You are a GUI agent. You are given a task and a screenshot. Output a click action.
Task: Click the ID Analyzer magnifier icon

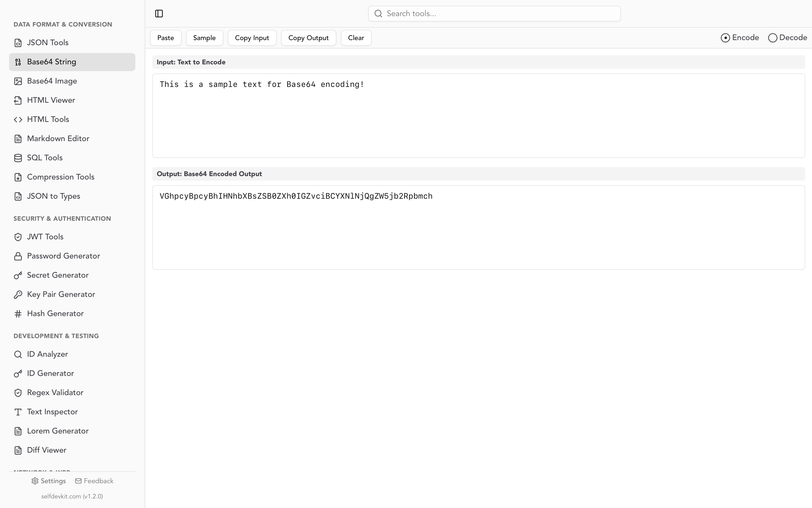(18, 354)
